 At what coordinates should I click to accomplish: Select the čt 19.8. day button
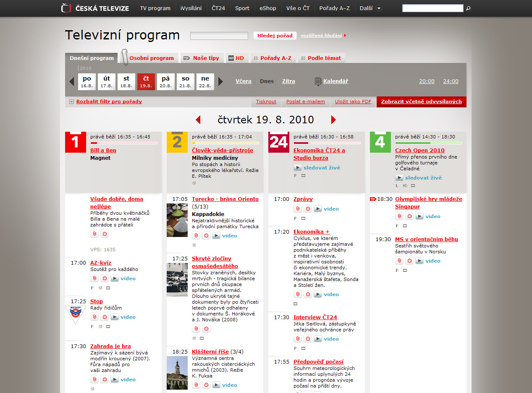146,81
